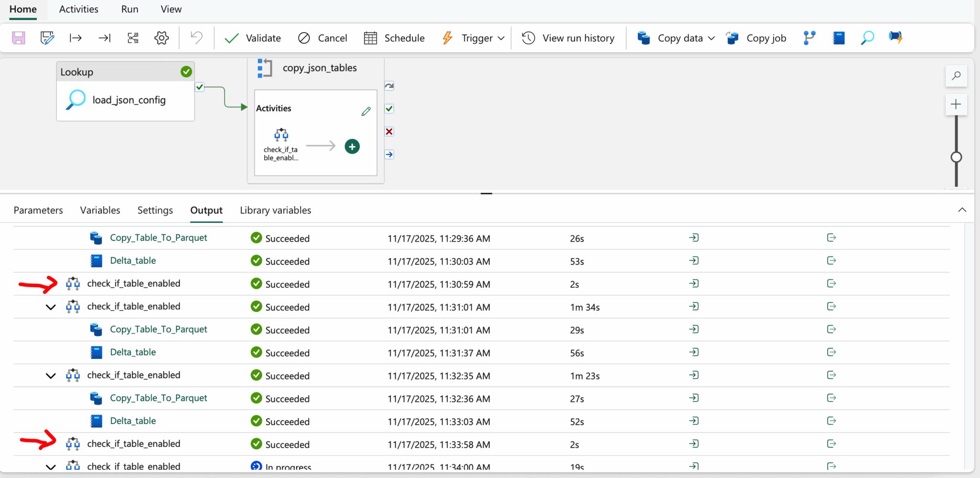View input of Delta_table at 11:30:03
Screen dimensions: 980x478
pos(694,261)
